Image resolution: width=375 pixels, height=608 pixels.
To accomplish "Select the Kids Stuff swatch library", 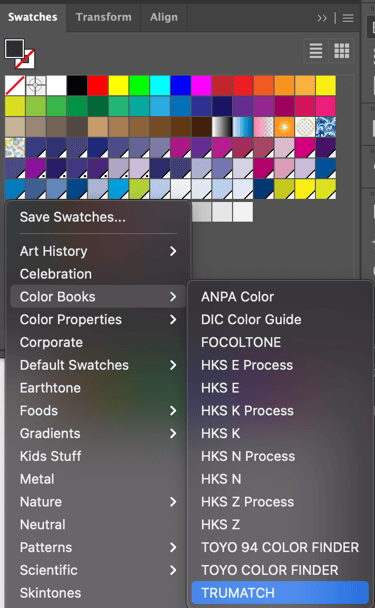I will pyautogui.click(x=99, y=456).
